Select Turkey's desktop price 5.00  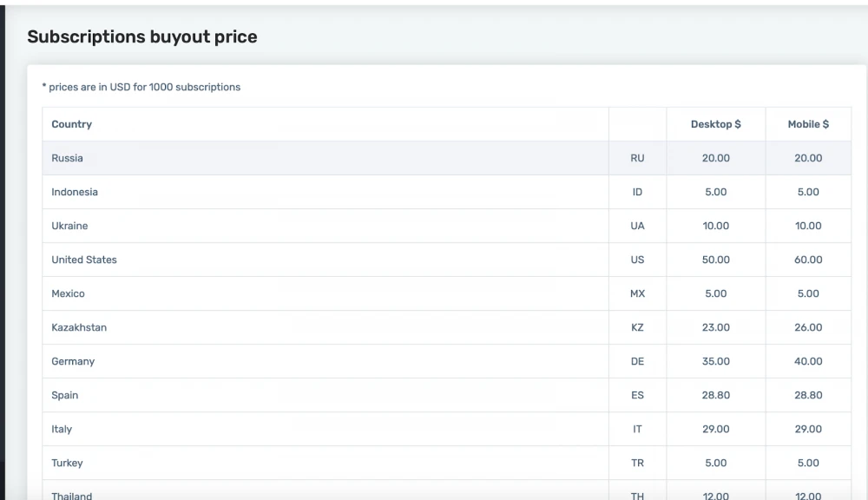(x=716, y=463)
